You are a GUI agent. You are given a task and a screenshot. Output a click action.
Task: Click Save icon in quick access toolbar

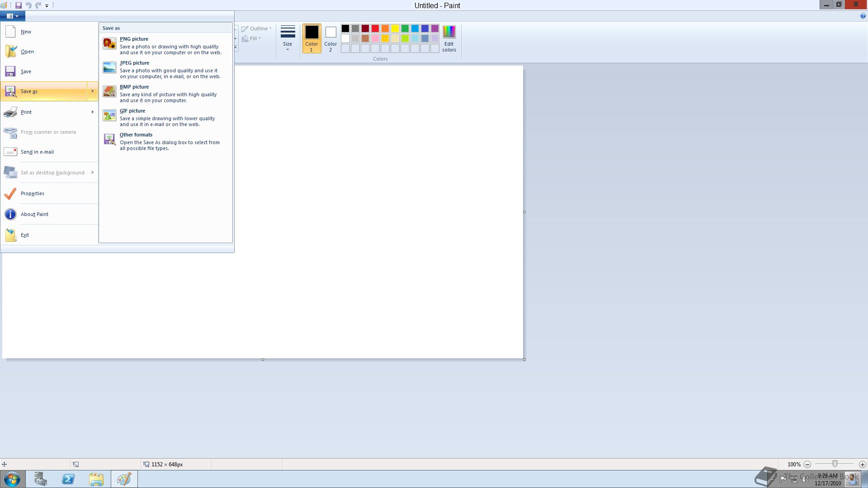tap(19, 5)
